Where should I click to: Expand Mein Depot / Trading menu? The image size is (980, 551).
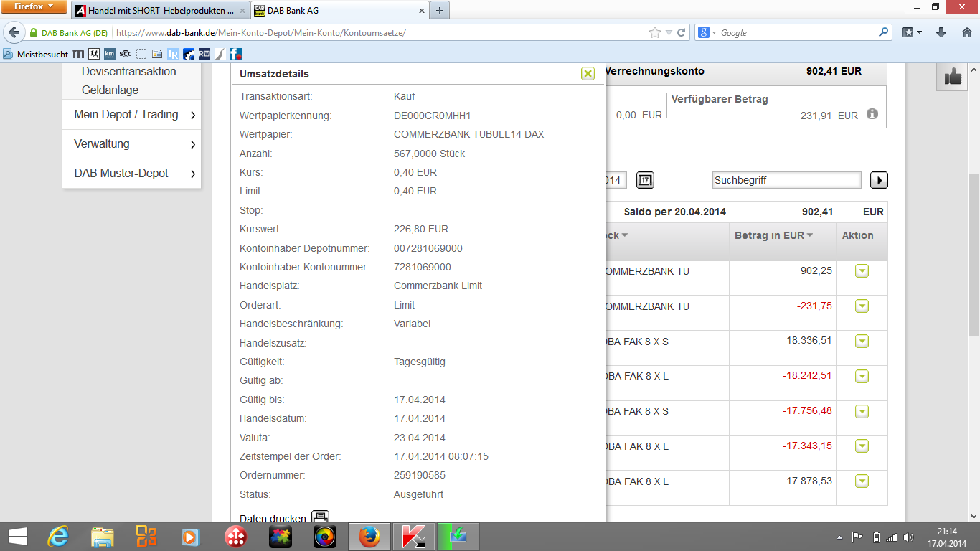coord(132,115)
